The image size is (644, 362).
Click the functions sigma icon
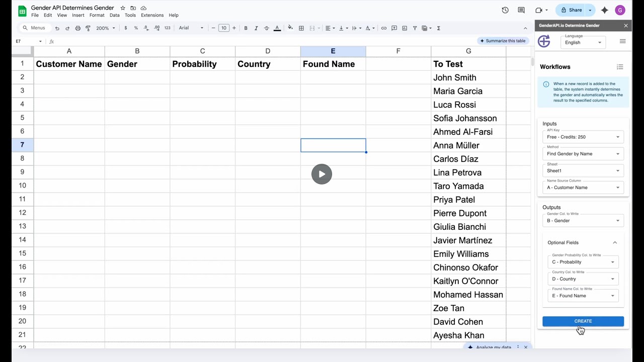tap(439, 28)
